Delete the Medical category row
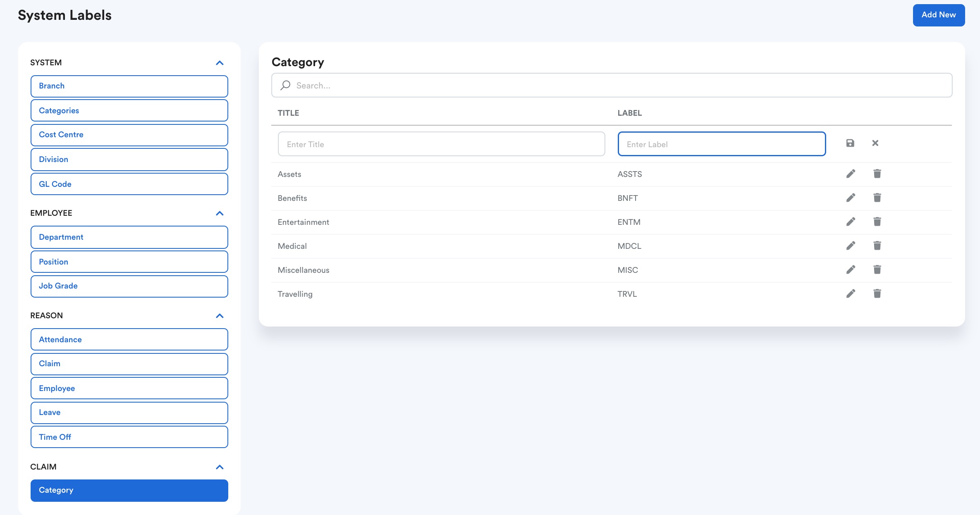 click(x=877, y=246)
